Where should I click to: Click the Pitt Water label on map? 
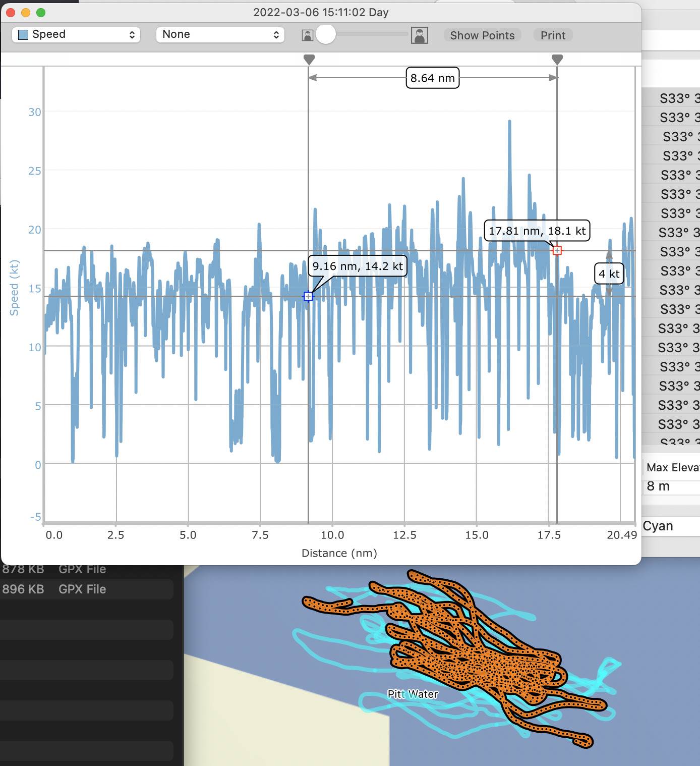(413, 694)
